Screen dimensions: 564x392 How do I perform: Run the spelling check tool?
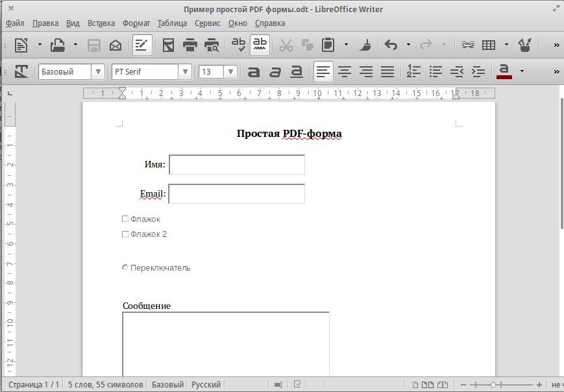238,45
